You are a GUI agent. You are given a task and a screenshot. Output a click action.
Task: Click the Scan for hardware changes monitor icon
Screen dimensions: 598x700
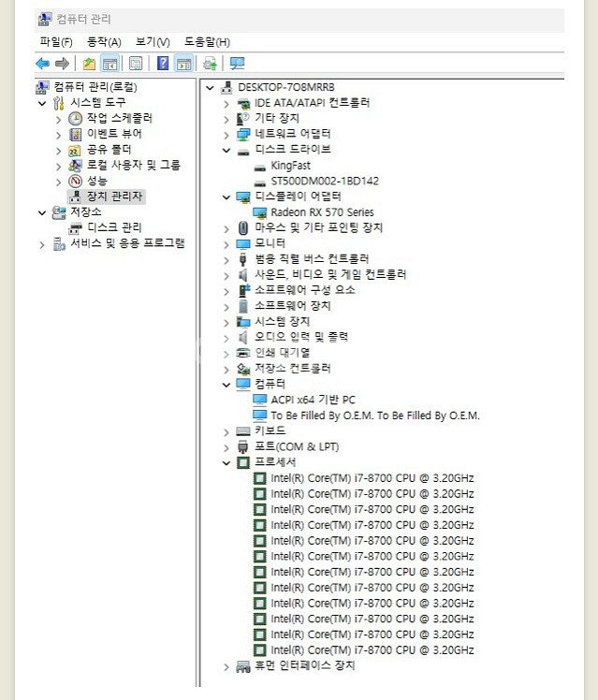[237, 64]
